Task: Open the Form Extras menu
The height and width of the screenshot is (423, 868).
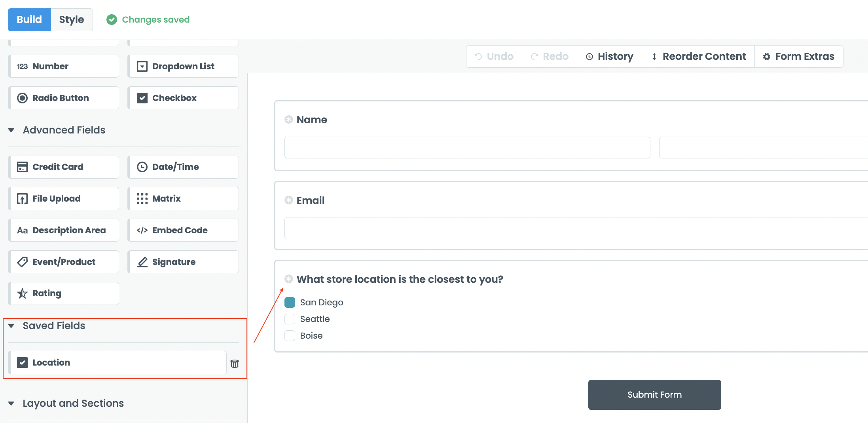Action: tap(799, 57)
